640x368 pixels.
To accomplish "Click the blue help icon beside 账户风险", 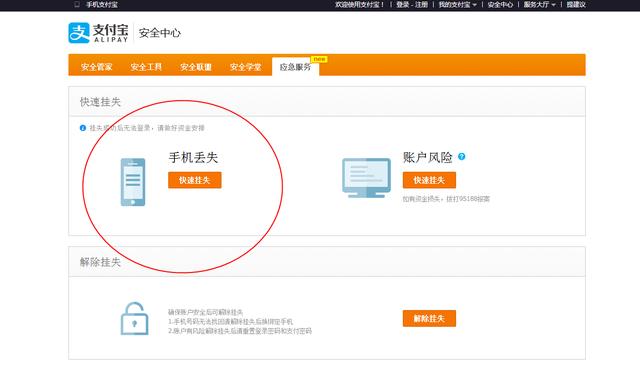I will tap(462, 156).
